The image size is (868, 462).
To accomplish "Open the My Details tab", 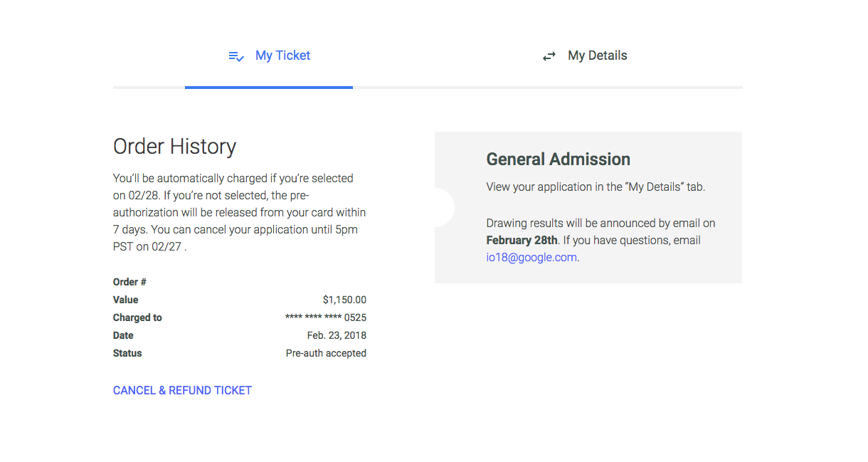I will point(597,56).
